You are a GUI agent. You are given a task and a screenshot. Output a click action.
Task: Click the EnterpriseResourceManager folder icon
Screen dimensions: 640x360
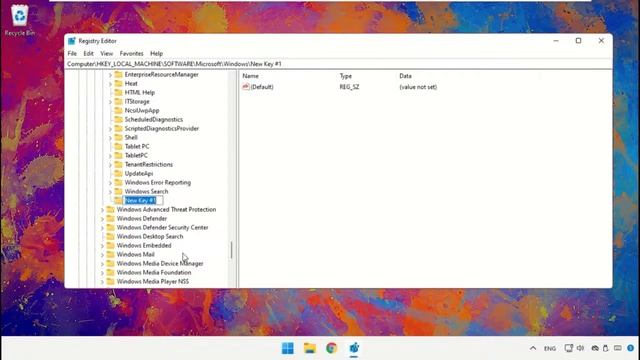[x=118, y=74]
